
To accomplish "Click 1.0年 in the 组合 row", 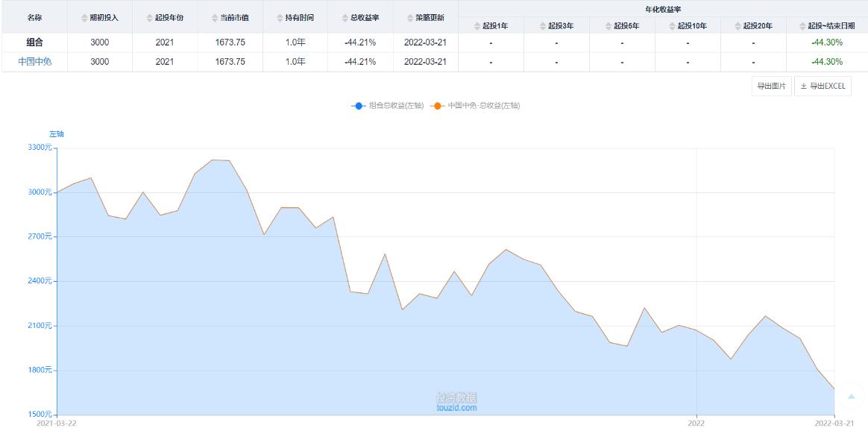I will click(295, 43).
